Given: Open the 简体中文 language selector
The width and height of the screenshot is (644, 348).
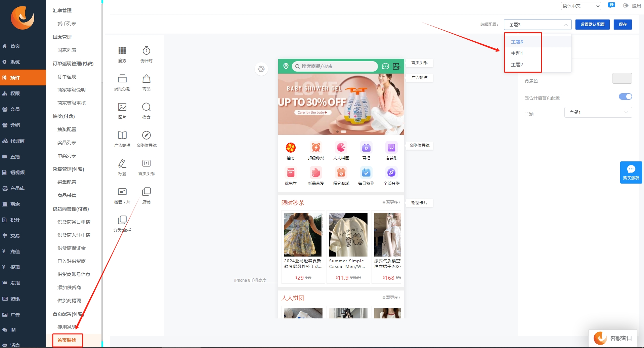Looking at the screenshot, I should click(x=581, y=6).
